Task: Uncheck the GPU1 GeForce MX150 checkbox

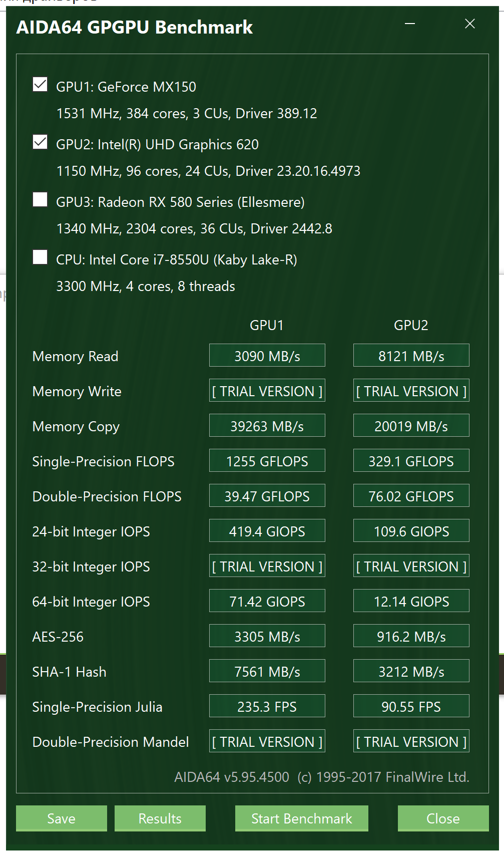Action: (x=40, y=85)
